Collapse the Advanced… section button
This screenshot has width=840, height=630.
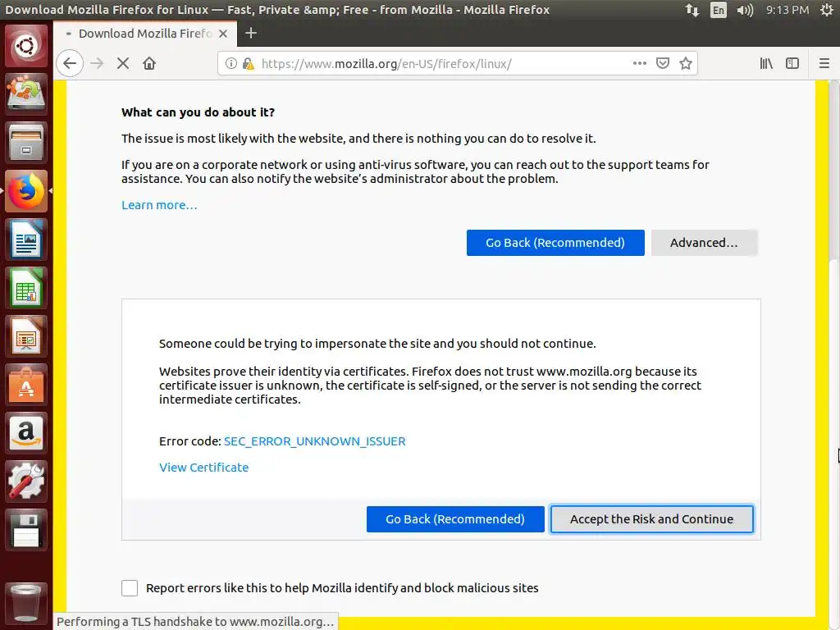[x=704, y=243]
